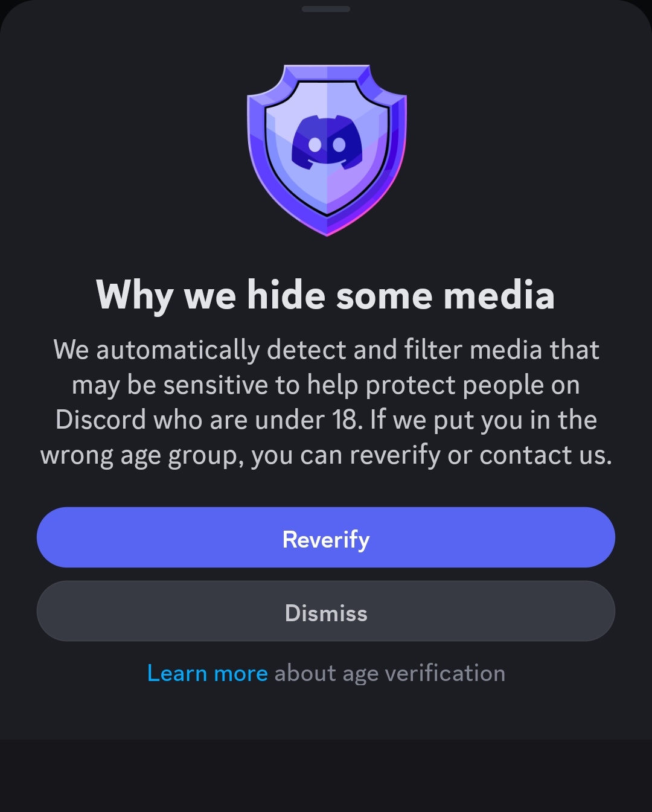Open the Learn more link
The image size is (652, 812).
(207, 673)
